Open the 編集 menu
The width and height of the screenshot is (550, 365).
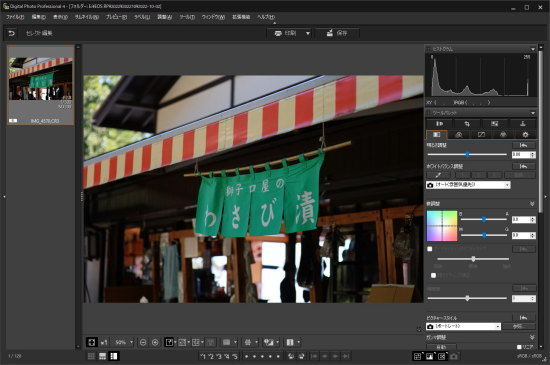tap(39, 17)
